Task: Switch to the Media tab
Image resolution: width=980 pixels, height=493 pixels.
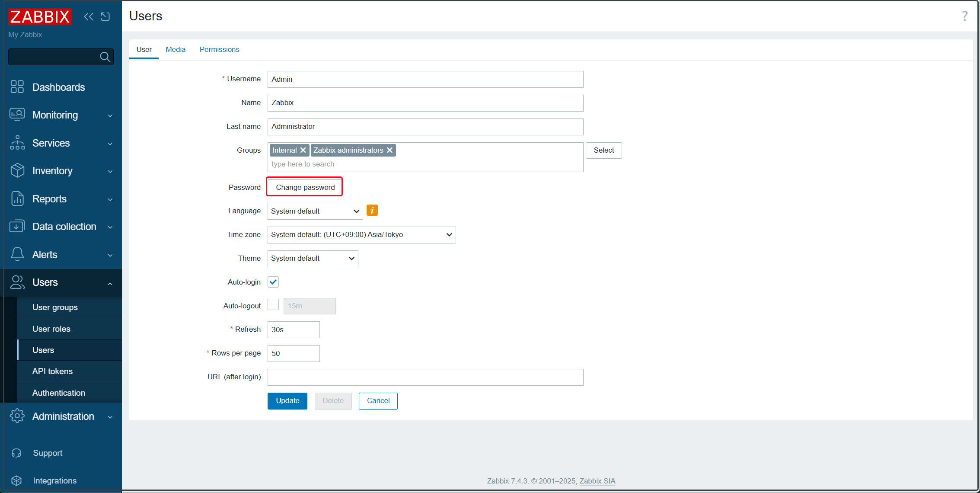Action: (x=176, y=49)
